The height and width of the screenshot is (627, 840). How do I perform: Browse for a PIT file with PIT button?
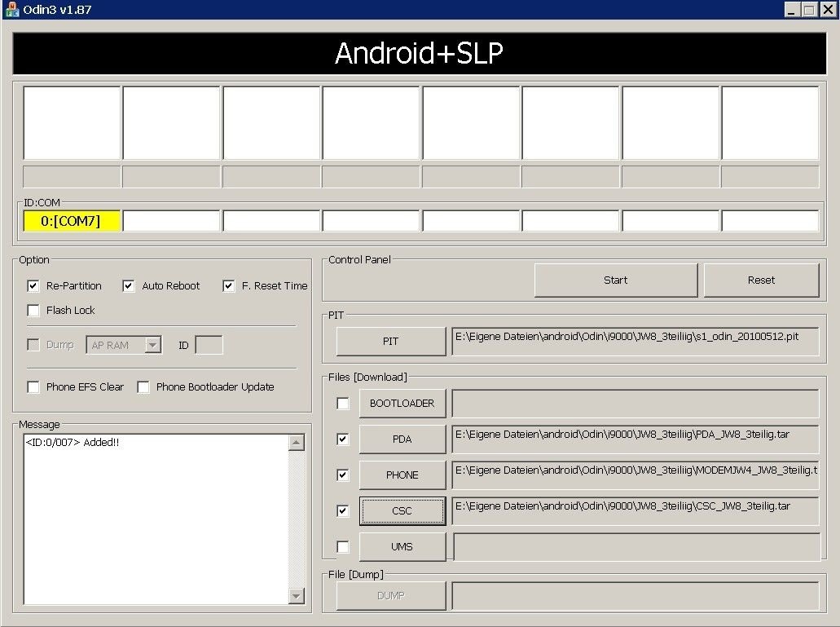(x=391, y=342)
